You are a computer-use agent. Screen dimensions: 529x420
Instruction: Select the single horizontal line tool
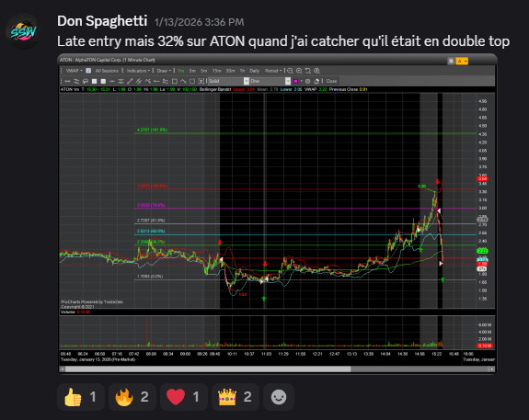[x=112, y=81]
